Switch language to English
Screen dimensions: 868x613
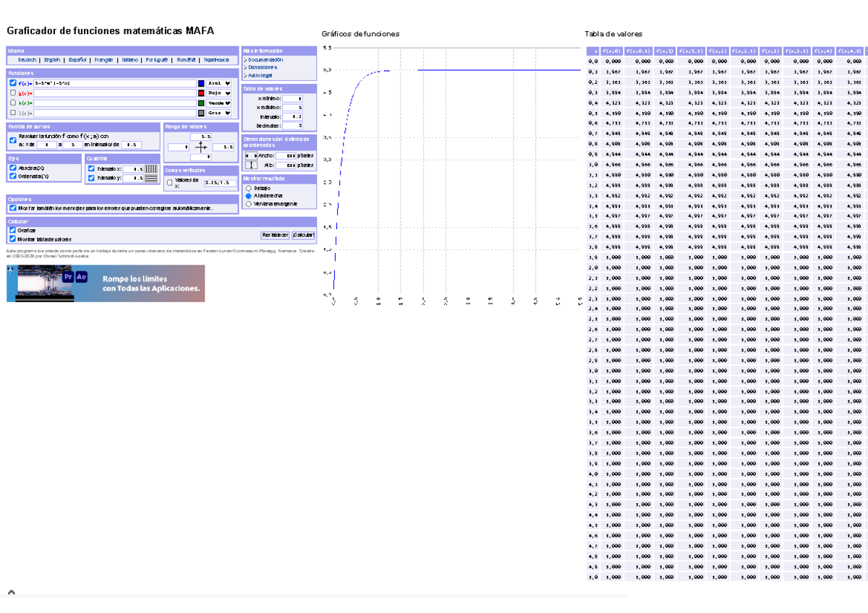(52, 60)
